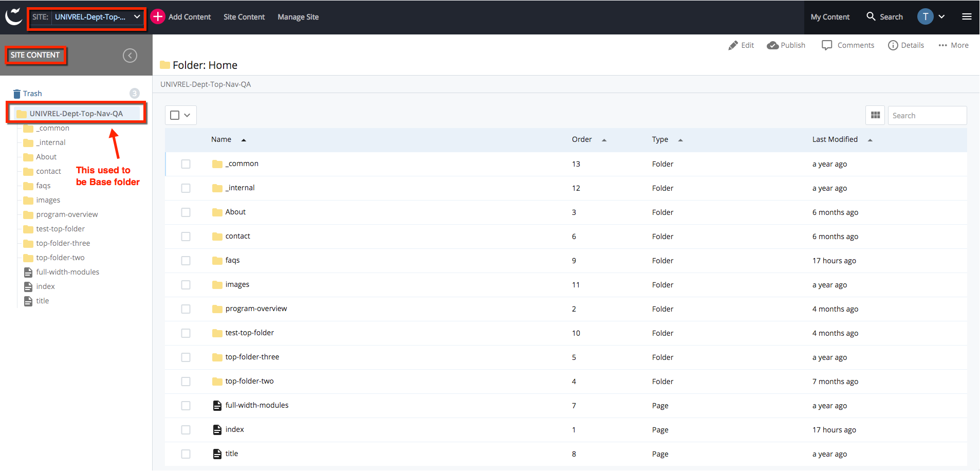Collapse the site content sidebar arrow
The image size is (980, 471).
tap(130, 56)
